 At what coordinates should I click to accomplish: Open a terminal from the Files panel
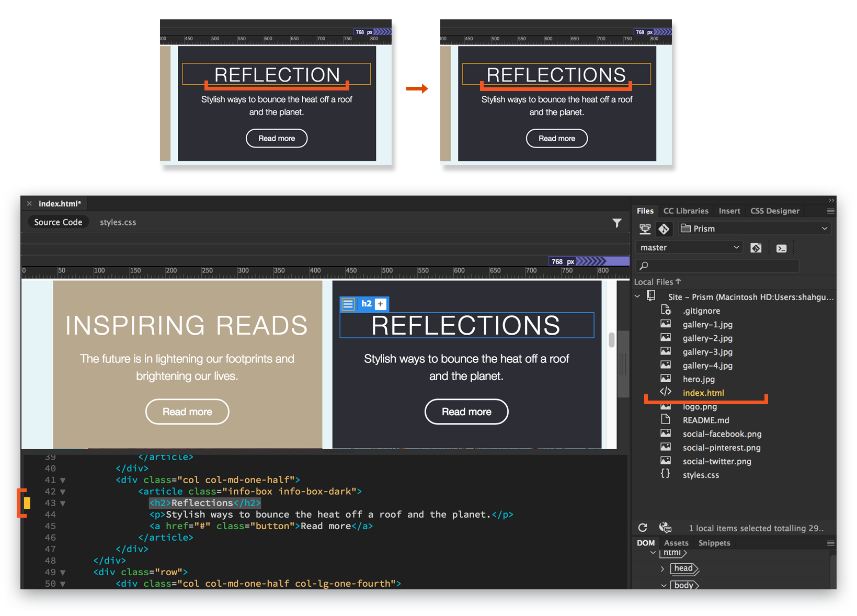pyautogui.click(x=782, y=248)
